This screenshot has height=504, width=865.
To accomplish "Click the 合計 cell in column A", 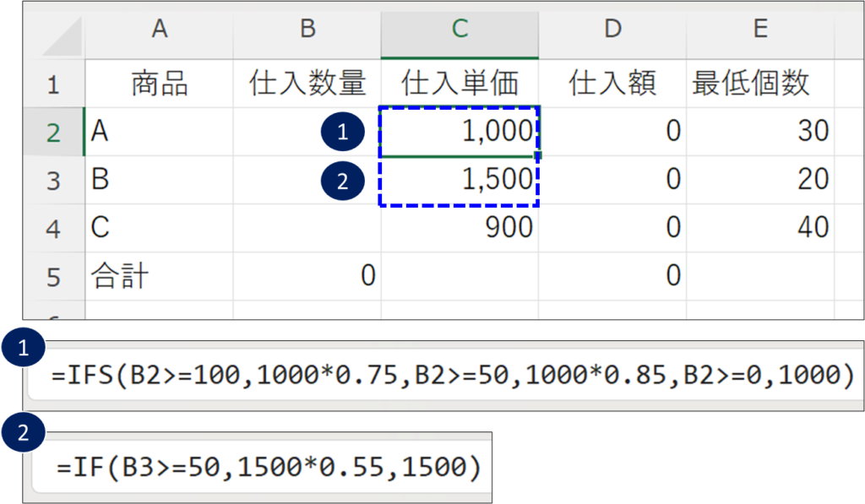I will (x=159, y=276).
